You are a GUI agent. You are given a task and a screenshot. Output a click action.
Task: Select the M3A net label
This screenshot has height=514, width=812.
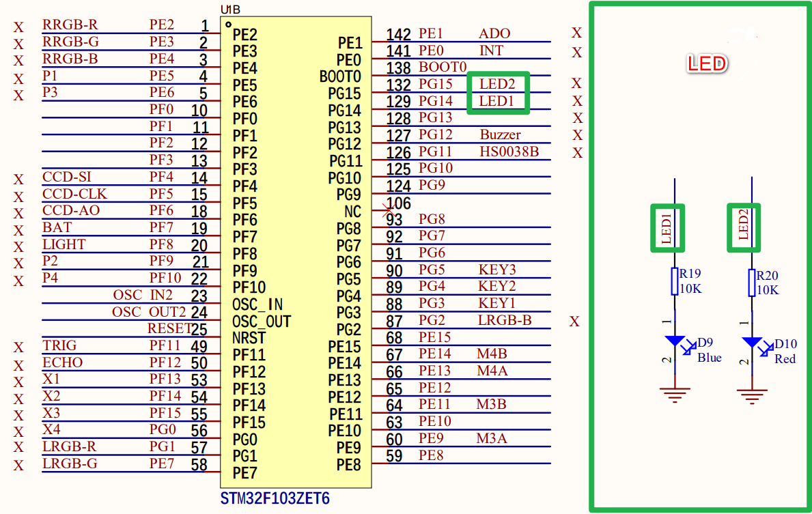tap(492, 438)
